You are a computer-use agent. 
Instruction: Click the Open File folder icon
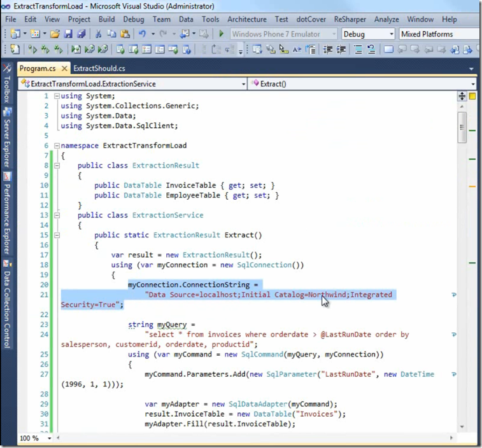(55, 34)
